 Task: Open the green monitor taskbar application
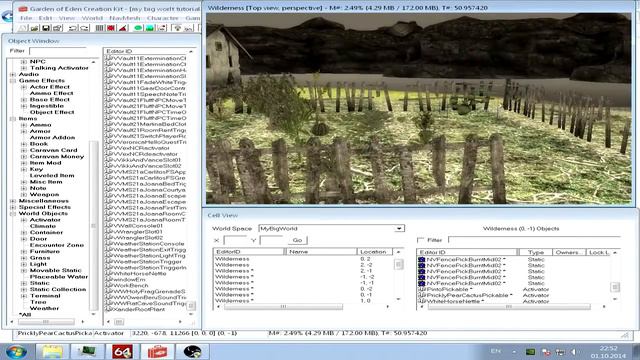(x=87, y=351)
